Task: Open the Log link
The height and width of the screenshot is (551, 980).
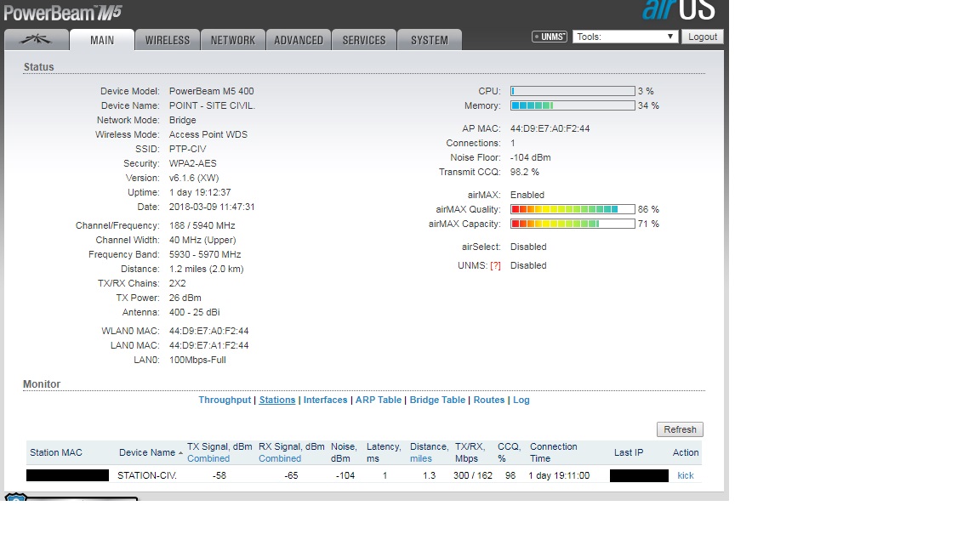Action: (x=521, y=400)
